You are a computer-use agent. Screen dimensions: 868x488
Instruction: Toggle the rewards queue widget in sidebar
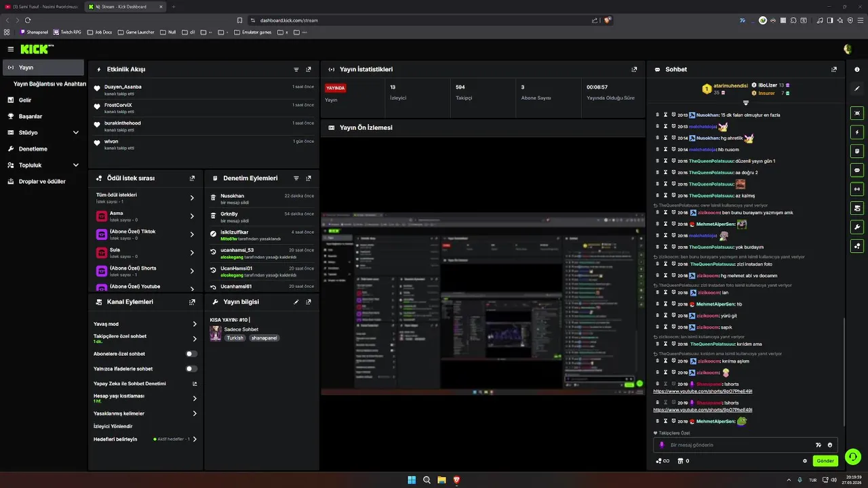click(x=857, y=246)
